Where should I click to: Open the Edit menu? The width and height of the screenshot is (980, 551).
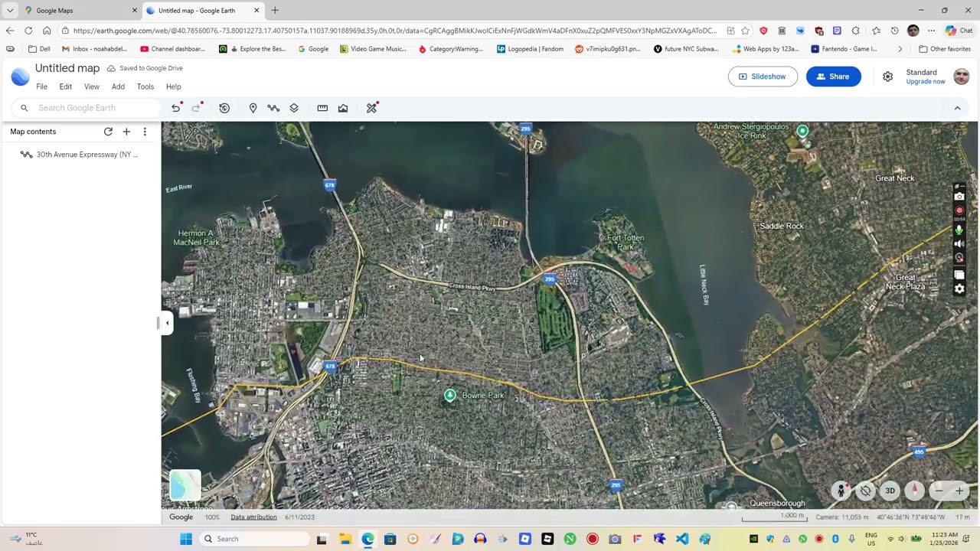pyautogui.click(x=66, y=86)
